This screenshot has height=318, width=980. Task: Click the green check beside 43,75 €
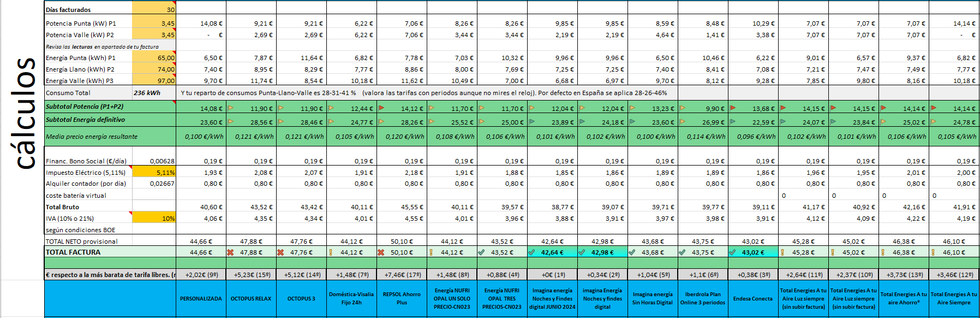(682, 252)
